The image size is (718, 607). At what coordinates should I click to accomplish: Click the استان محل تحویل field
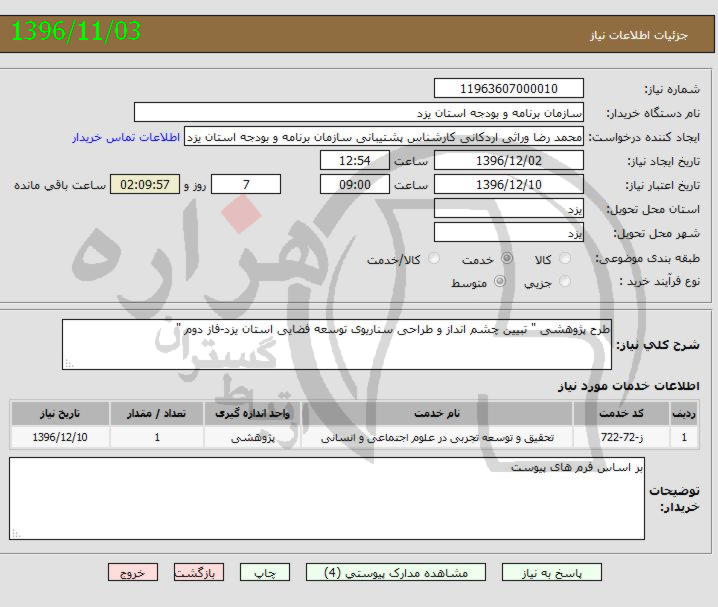point(509,209)
